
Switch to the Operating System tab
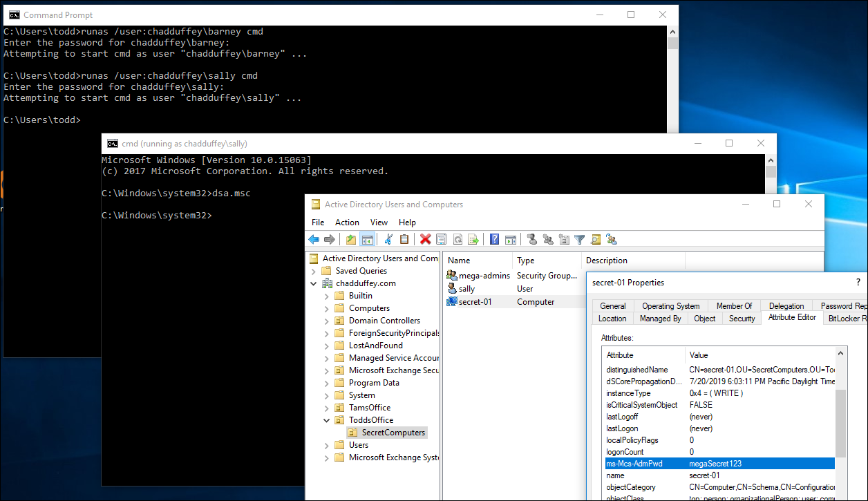[x=671, y=306]
